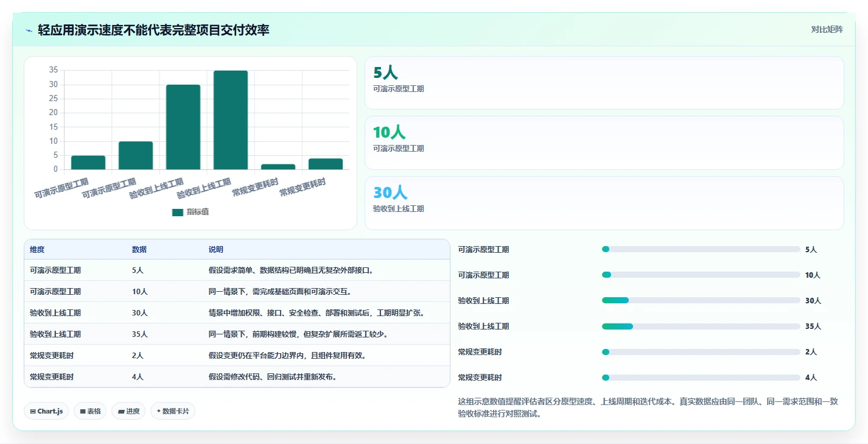Click the 20 tick on the y-axis
Screen dimensions: 868x444
tap(54, 113)
